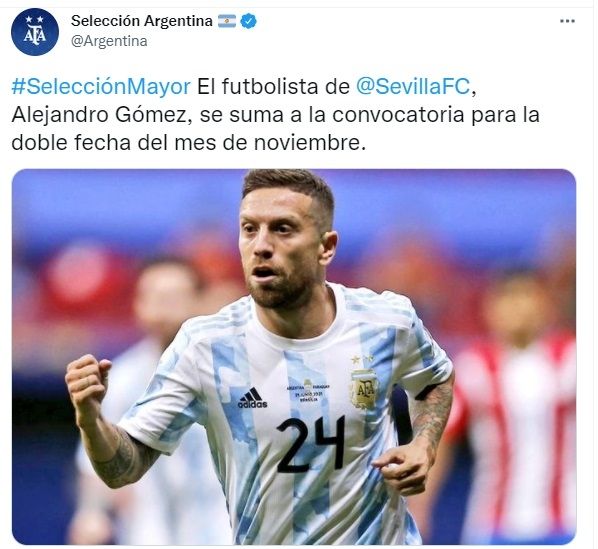Open the Selección Argentina display name
This screenshot has height=549, width=598.
(141, 21)
